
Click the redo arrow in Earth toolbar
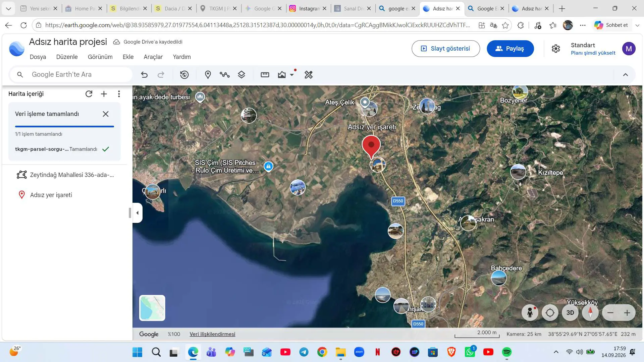click(161, 75)
